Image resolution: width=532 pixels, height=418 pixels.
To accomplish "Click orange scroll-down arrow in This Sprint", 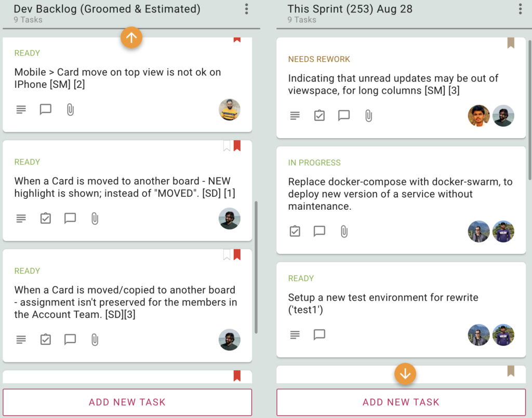I will tap(405, 374).
